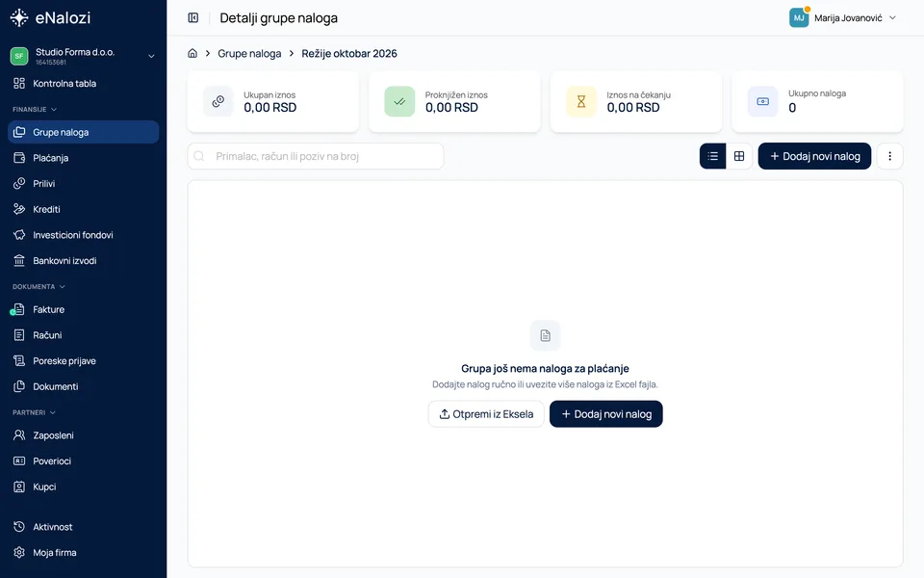The image size is (924, 578).
Task: Collapse the Dokumenta sidebar section
Action: [38, 287]
